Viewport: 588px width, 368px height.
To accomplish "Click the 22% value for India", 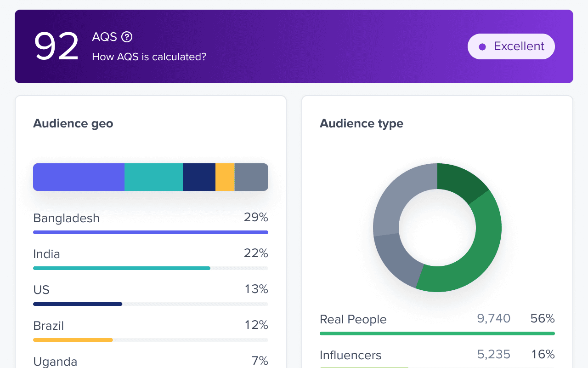I will point(256,253).
